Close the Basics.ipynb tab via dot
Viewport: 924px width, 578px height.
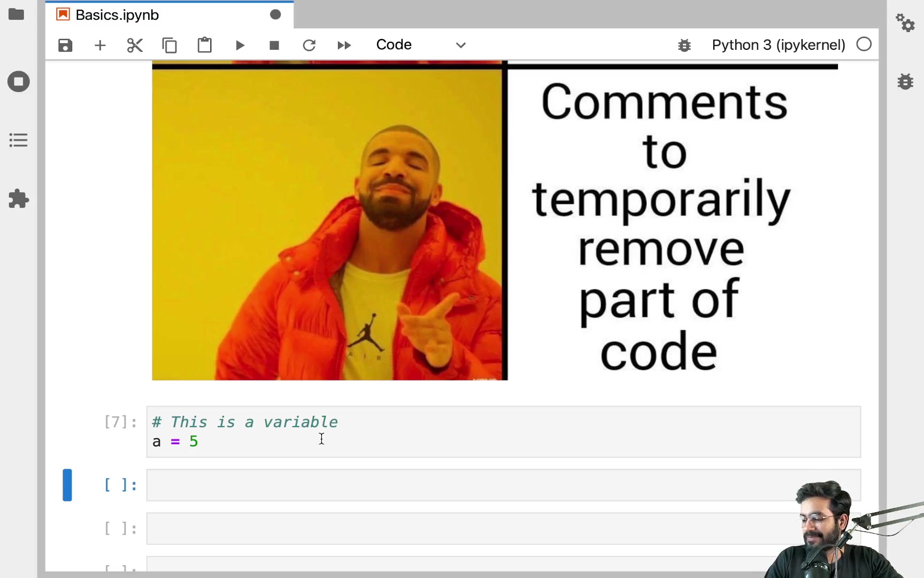(275, 15)
